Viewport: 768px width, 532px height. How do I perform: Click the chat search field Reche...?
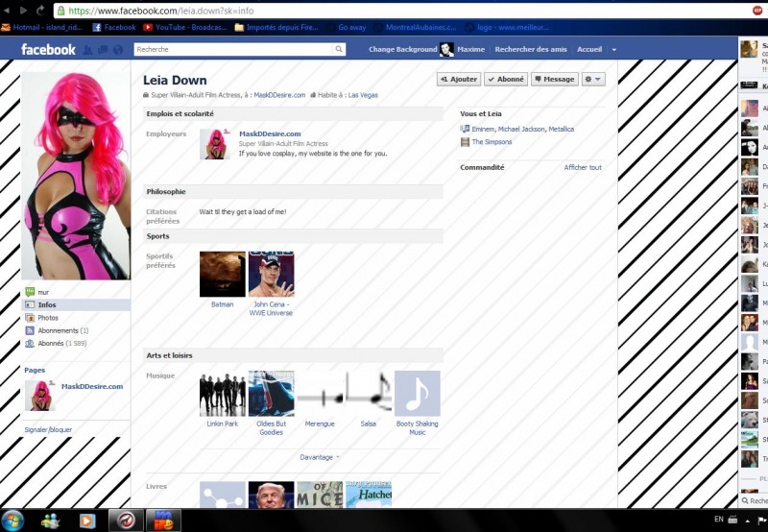tap(755, 500)
